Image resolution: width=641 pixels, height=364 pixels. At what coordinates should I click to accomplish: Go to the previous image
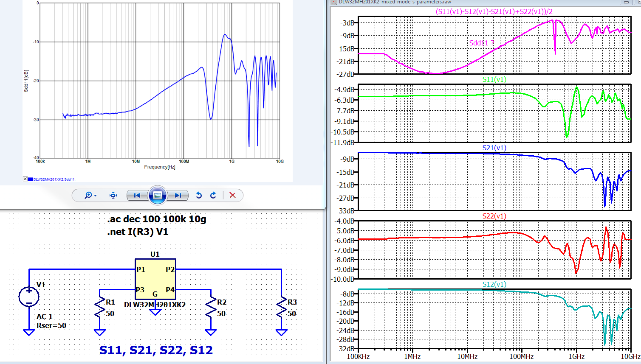pyautogui.click(x=137, y=195)
